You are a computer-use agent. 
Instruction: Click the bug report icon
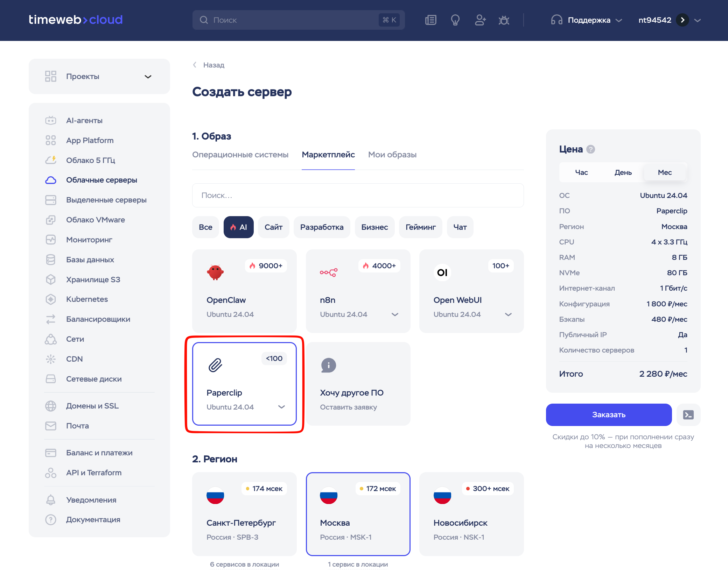coord(504,20)
